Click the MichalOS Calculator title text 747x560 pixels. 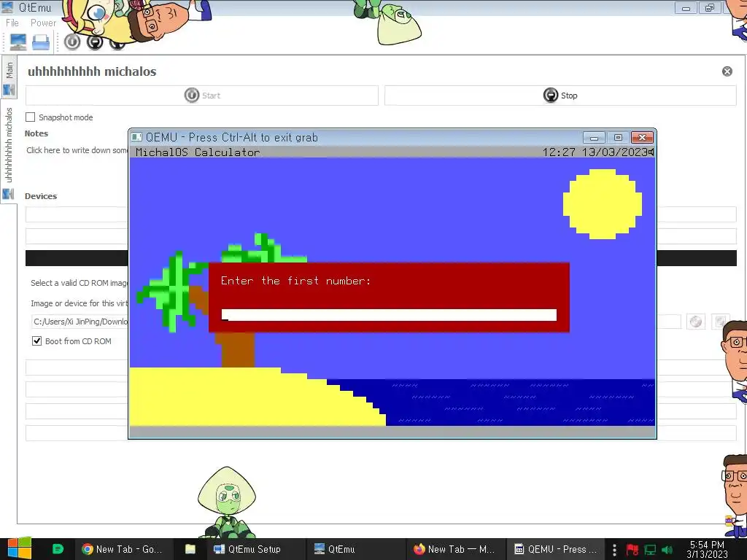click(x=198, y=152)
